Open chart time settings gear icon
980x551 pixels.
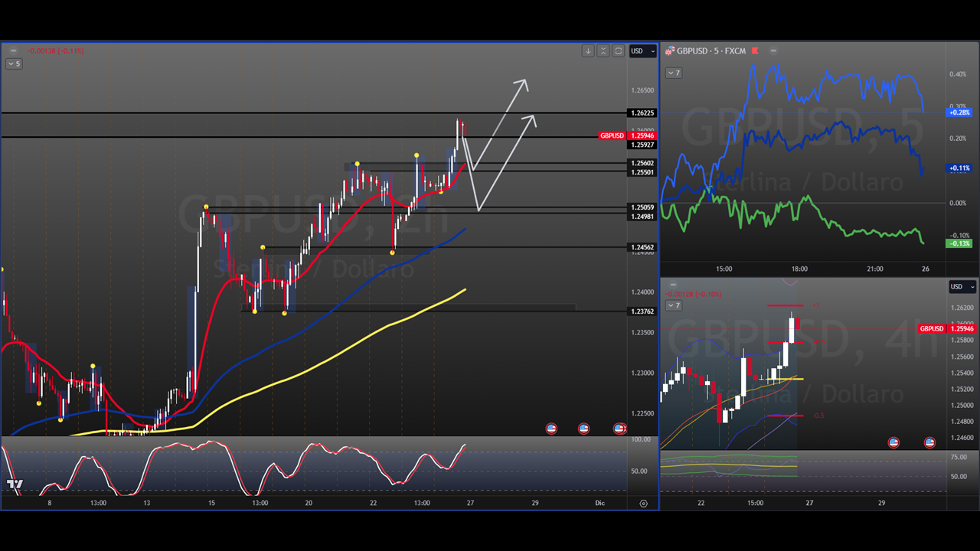click(x=643, y=504)
